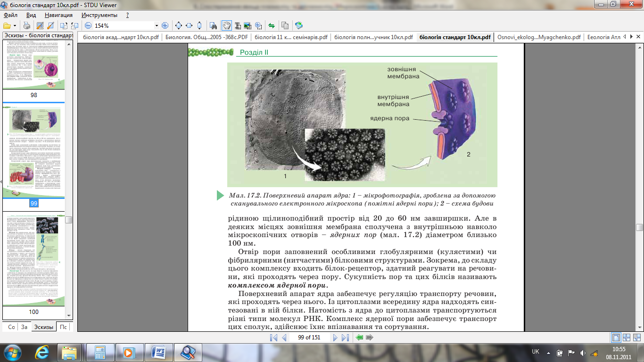644x362 pixels.
Task: Expand the recent files arrow beside Open
Action: [15, 25]
